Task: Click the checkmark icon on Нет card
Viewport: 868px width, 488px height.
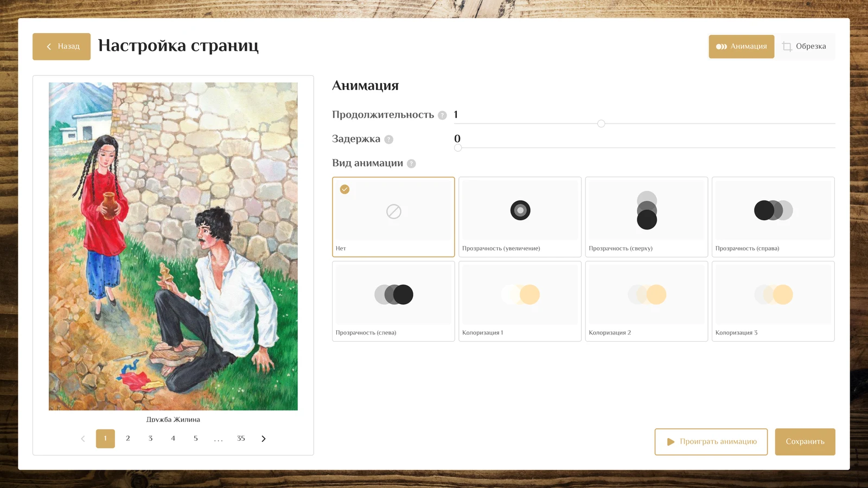Action: (x=344, y=189)
